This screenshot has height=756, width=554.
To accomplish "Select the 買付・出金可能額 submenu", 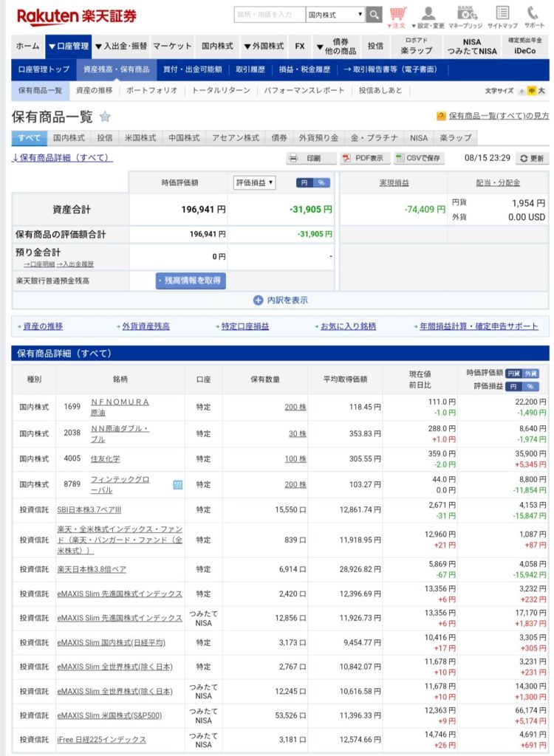I will 193,69.
